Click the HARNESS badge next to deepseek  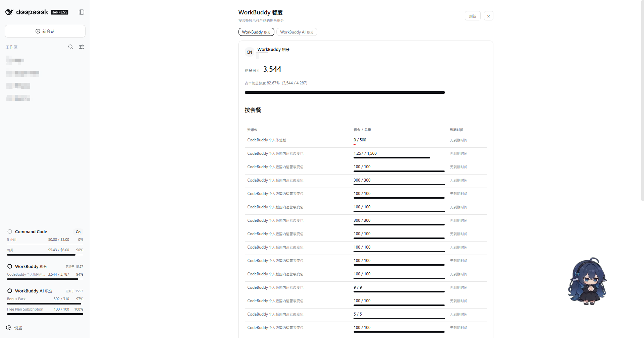click(59, 12)
